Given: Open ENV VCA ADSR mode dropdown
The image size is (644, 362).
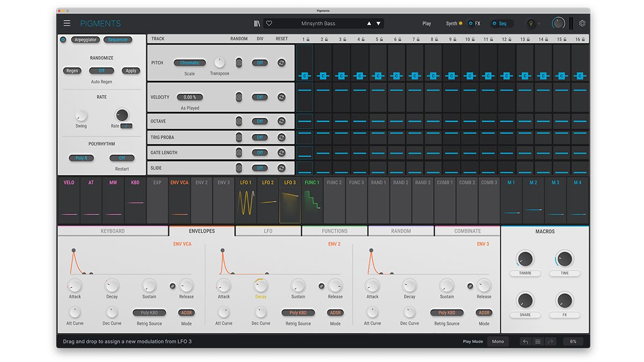Looking at the screenshot, I should coord(186,313).
